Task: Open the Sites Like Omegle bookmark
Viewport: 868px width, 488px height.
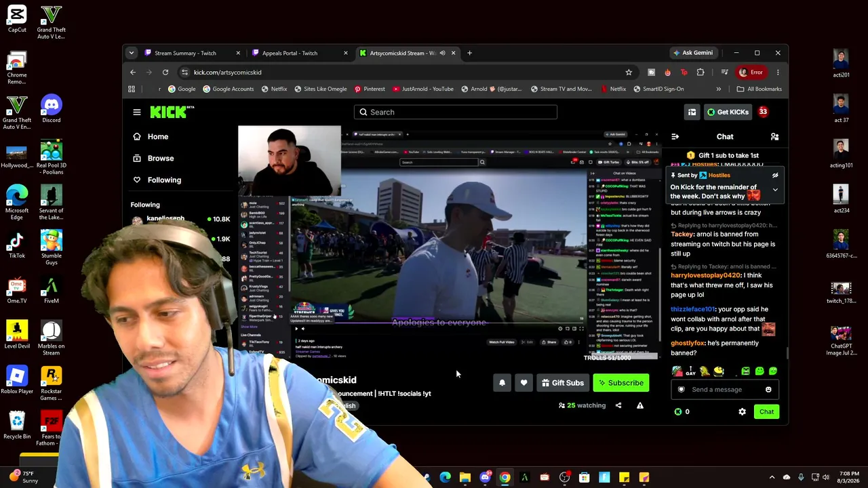Action: tap(320, 89)
